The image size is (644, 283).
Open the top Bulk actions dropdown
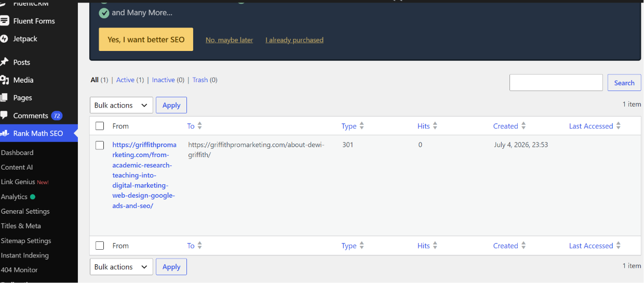pyautogui.click(x=122, y=105)
